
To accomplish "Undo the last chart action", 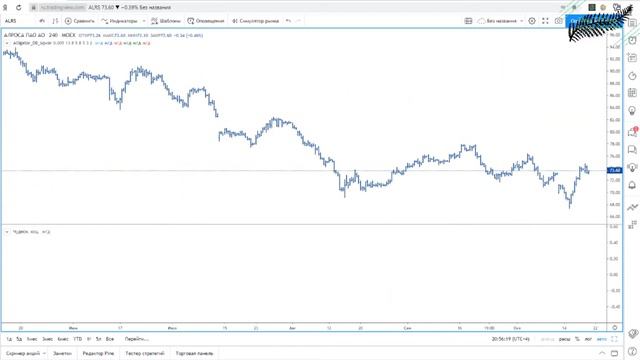I will click(x=288, y=21).
